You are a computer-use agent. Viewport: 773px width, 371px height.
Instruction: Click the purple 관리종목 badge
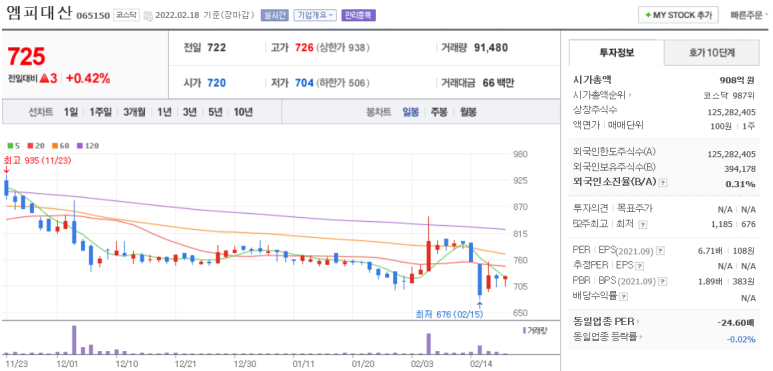coord(358,15)
